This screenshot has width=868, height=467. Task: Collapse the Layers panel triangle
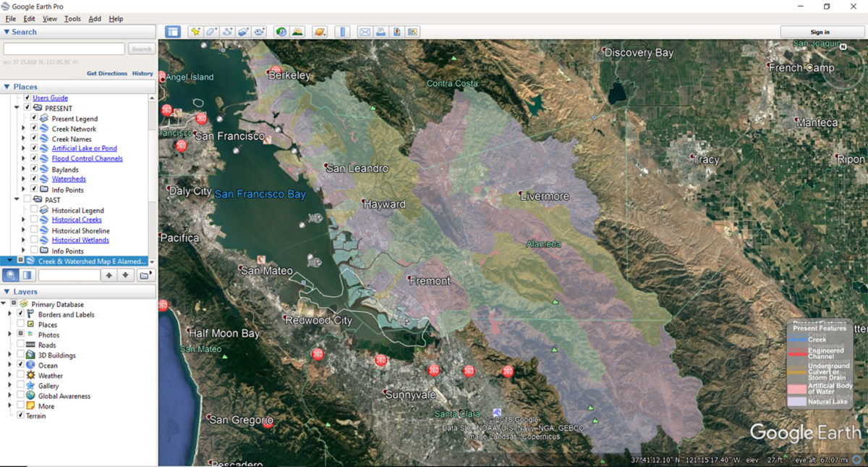click(x=7, y=292)
